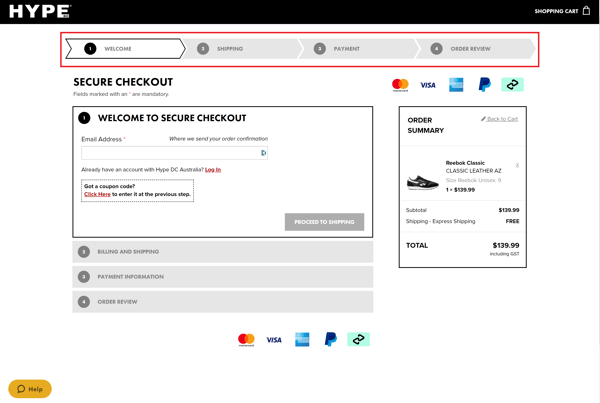Select the Payment step in progress bar
The width and height of the screenshot is (600, 403).
359,49
